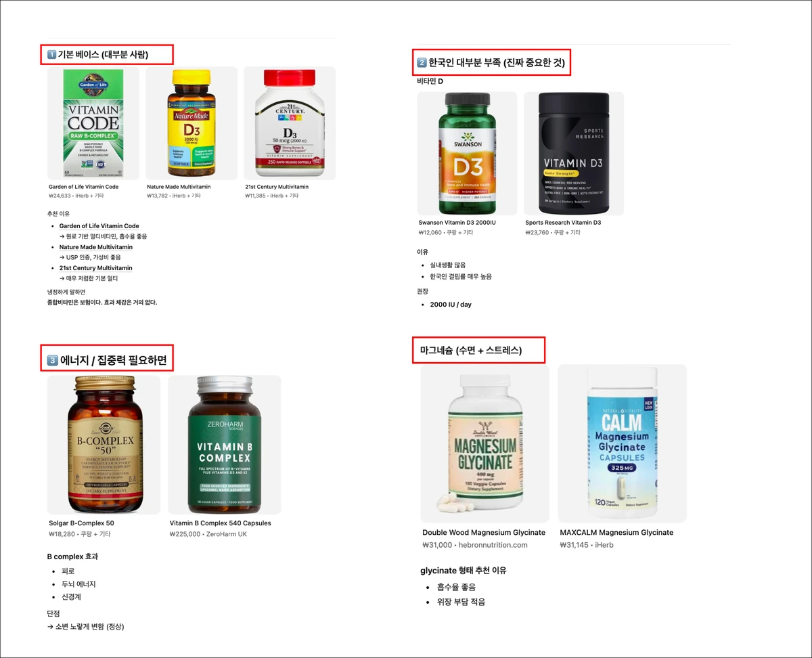The width and height of the screenshot is (812, 658).
Task: View the Sports Research Vitamin D3 image
Action: [x=574, y=154]
